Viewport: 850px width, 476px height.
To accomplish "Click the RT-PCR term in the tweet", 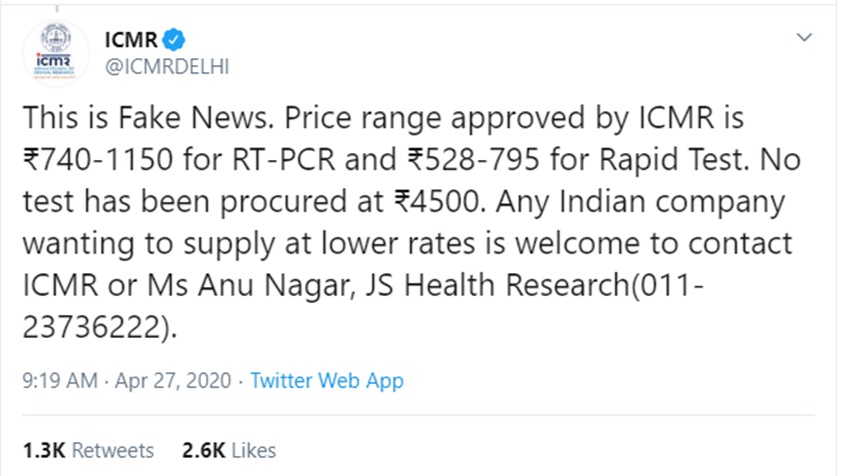I will click(284, 159).
